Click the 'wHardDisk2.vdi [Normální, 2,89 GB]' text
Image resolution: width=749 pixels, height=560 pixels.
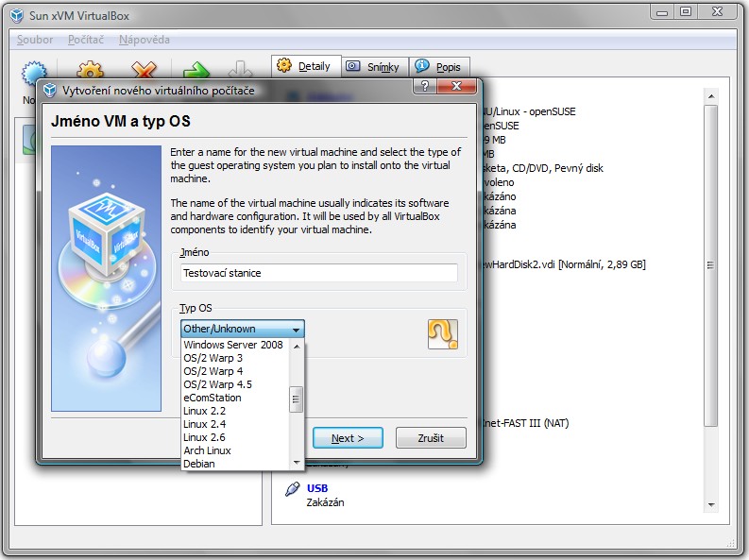coord(565,264)
